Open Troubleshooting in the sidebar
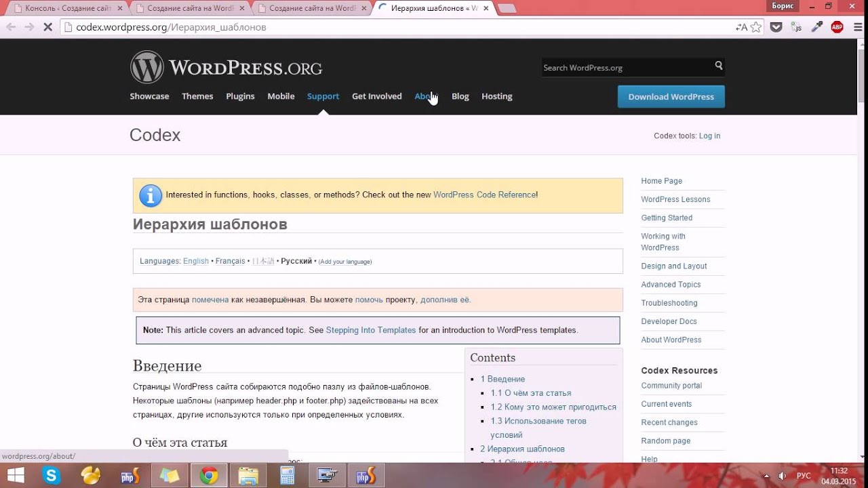Screen dimensions: 868x488 pyautogui.click(x=669, y=303)
